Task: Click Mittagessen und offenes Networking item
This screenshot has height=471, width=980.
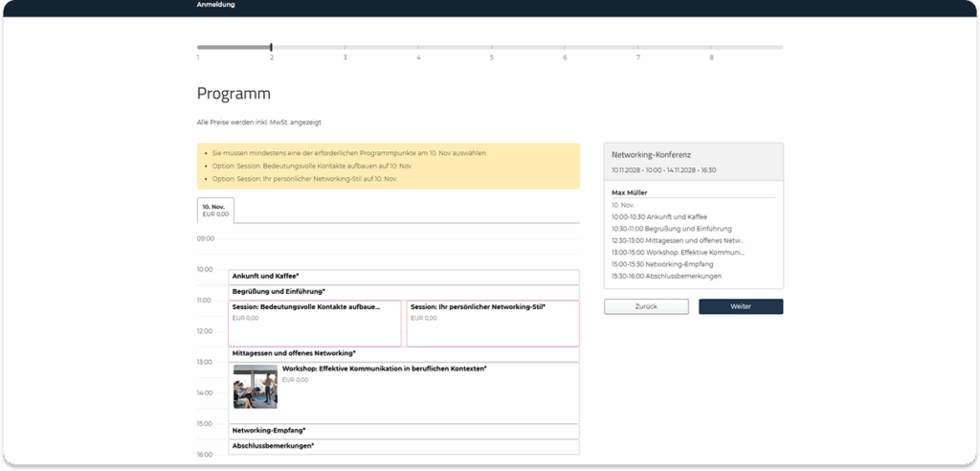Action: (403, 353)
